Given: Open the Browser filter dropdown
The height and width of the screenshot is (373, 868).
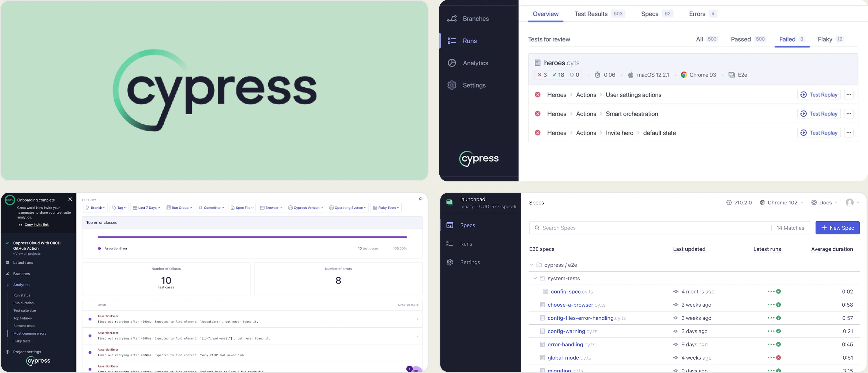Looking at the screenshot, I should (x=271, y=208).
